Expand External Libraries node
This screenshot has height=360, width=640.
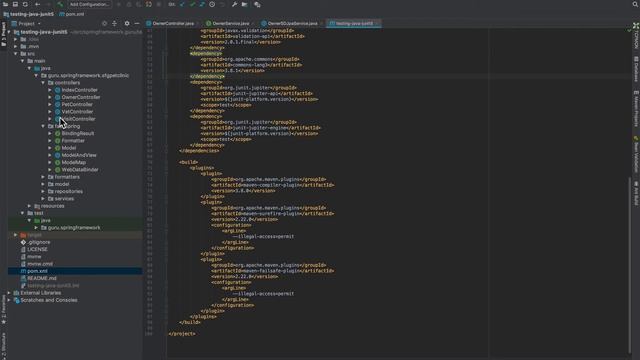coord(9,293)
